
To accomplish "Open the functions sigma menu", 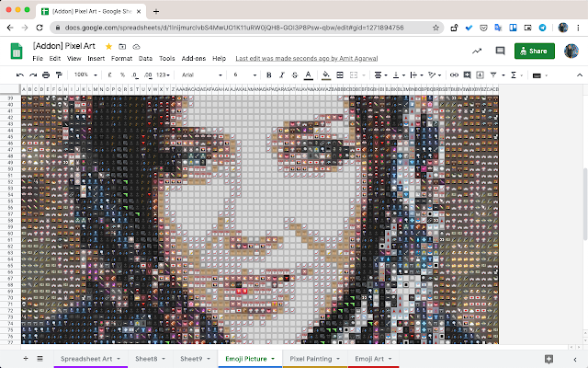I will tap(515, 75).
